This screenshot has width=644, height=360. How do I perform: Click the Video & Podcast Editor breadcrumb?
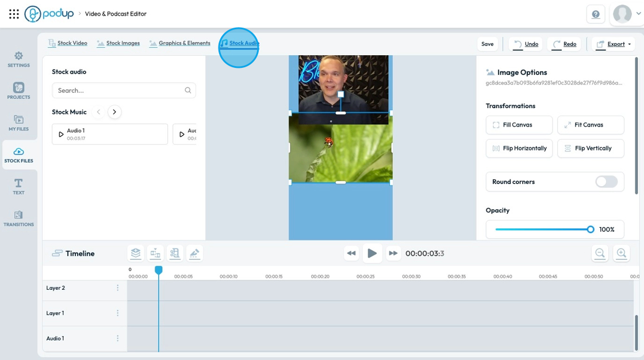point(116,14)
